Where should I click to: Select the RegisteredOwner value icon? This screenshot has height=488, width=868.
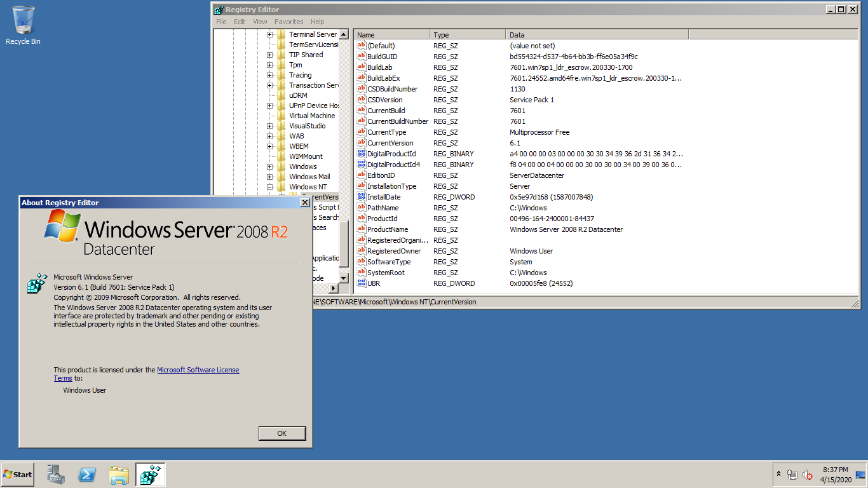(x=362, y=251)
